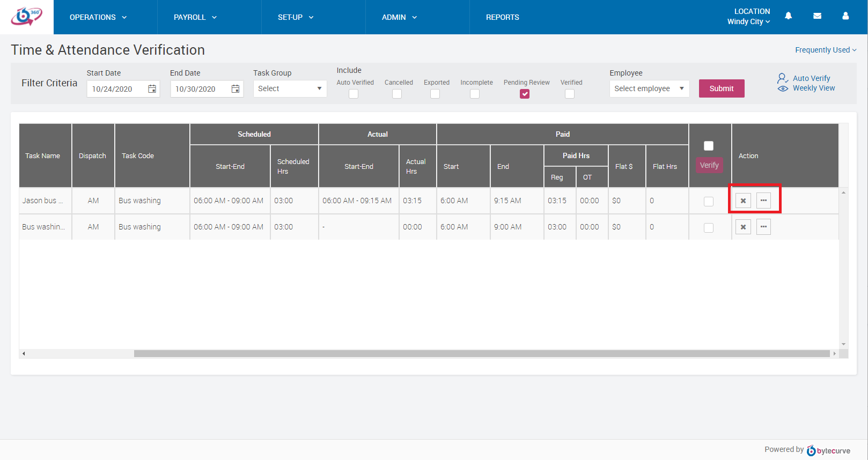Enable the Cancelled checkbox

point(397,94)
